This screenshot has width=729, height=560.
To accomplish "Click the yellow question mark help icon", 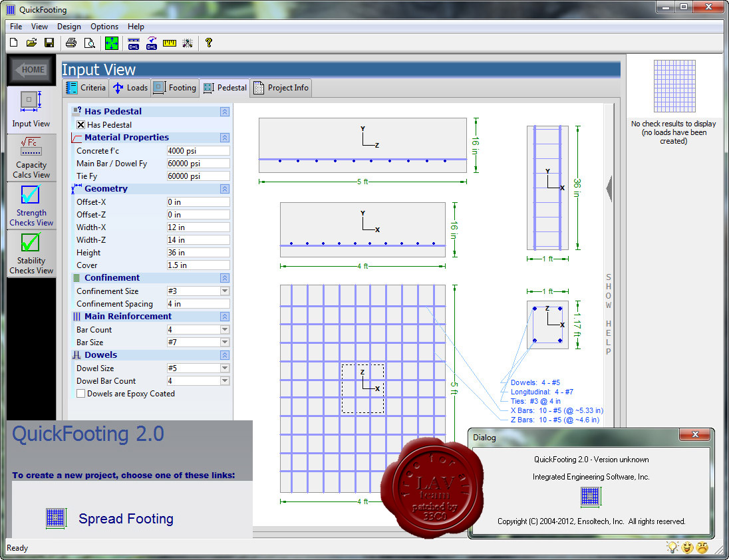I will coord(209,43).
